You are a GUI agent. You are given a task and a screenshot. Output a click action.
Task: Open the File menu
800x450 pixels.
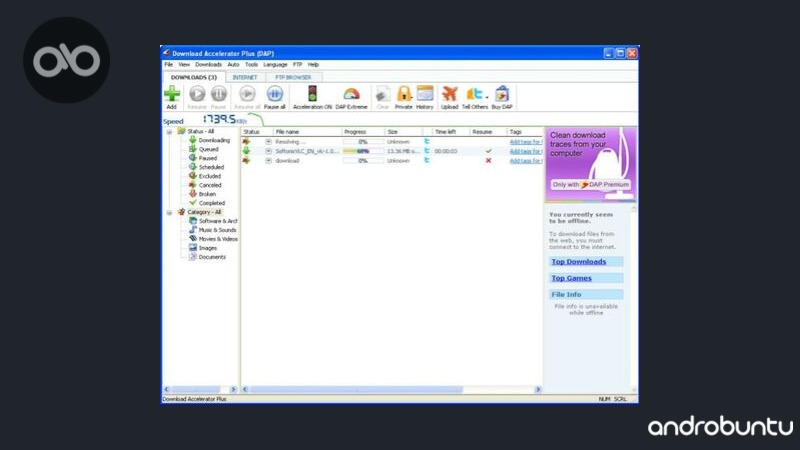click(168, 65)
